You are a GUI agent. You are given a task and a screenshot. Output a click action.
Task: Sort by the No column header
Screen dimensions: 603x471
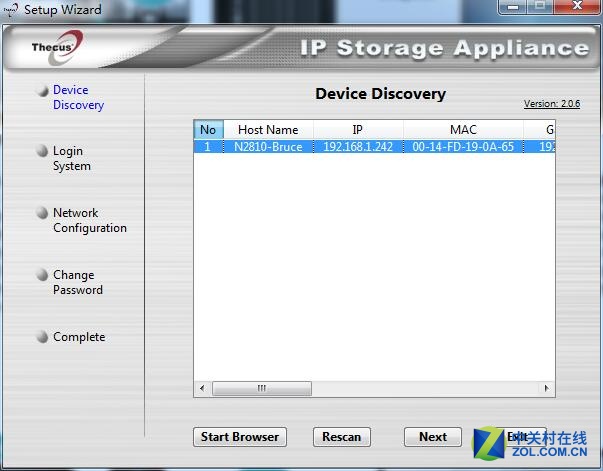208,130
